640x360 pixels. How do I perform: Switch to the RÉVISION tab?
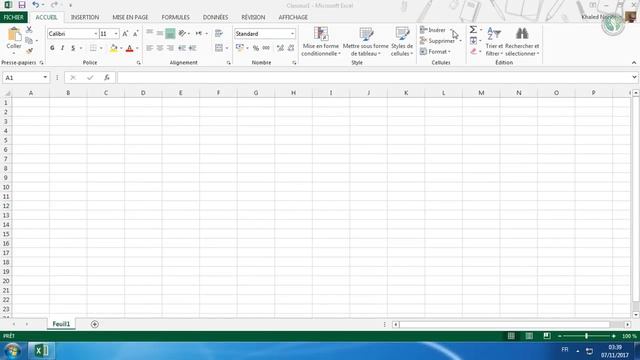[x=253, y=17]
